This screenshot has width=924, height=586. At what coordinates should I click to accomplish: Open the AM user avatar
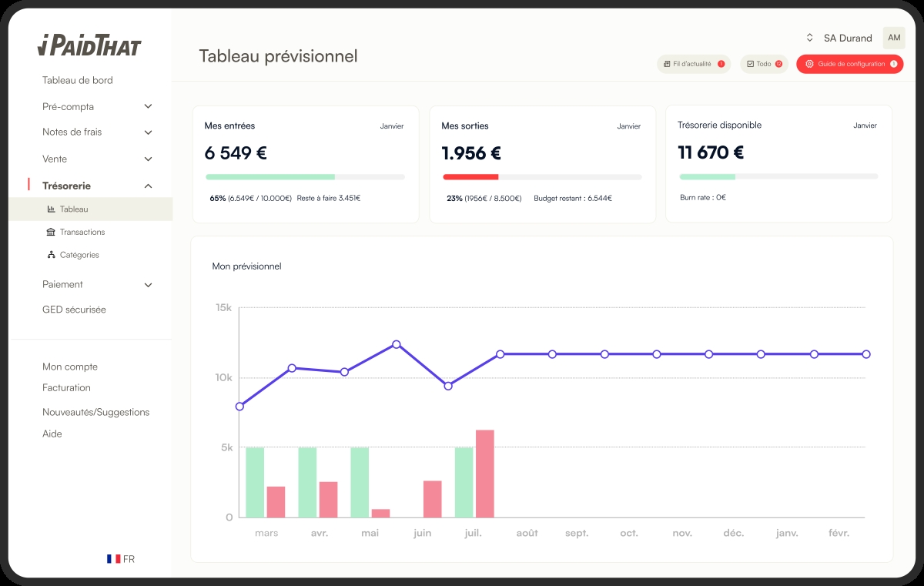[x=893, y=38]
